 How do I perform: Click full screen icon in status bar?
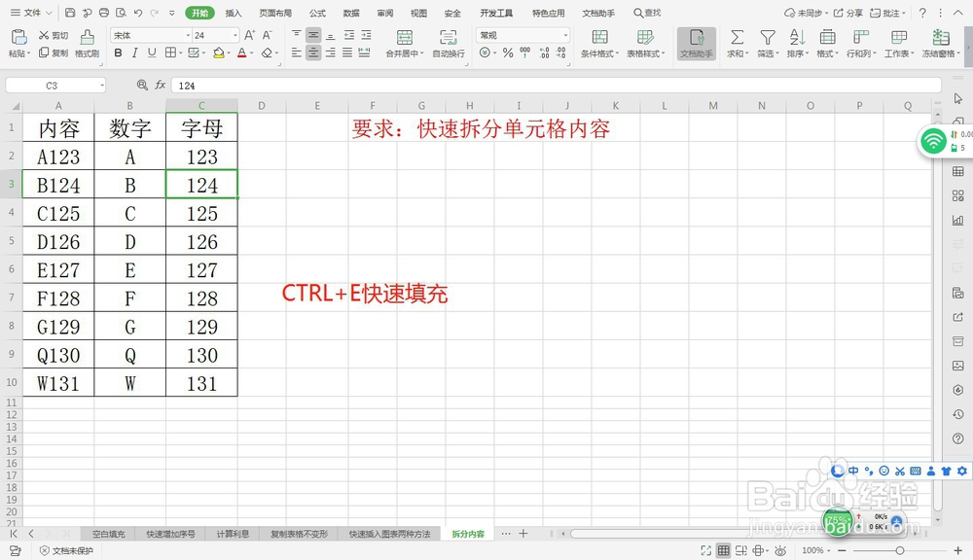pyautogui.click(x=705, y=550)
